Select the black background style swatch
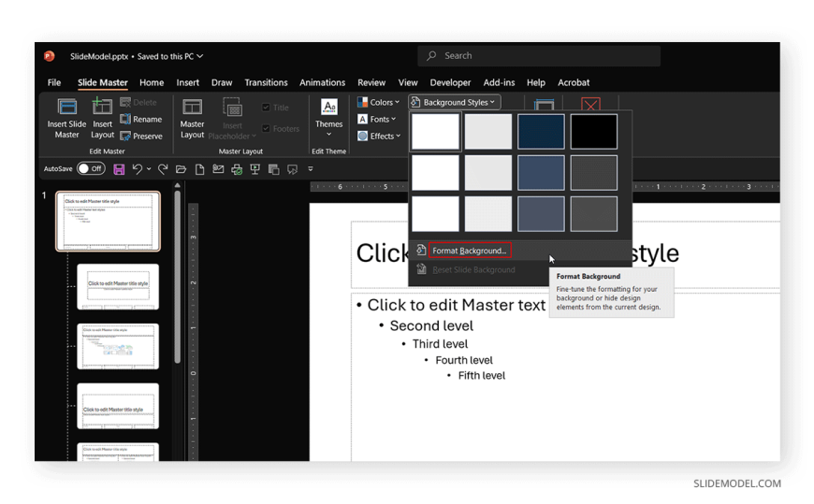Image resolution: width=814 pixels, height=504 pixels. (x=593, y=131)
